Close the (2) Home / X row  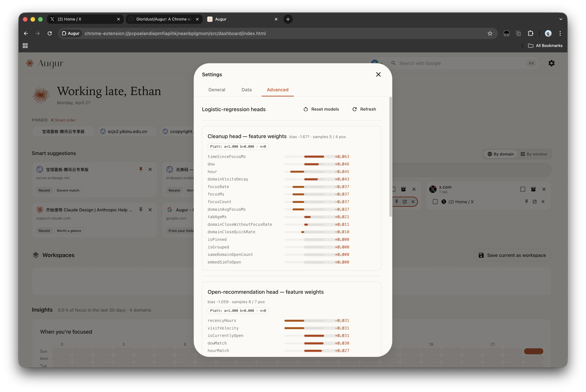click(543, 201)
